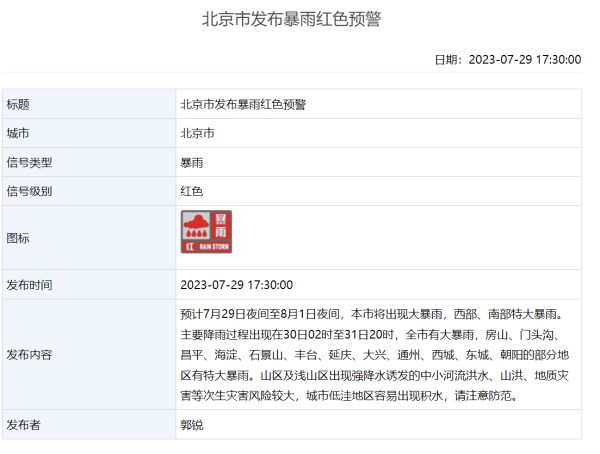Image resolution: width=600 pixels, height=454 pixels.
Task: Select the 发布者 row label
Action: click(24, 425)
